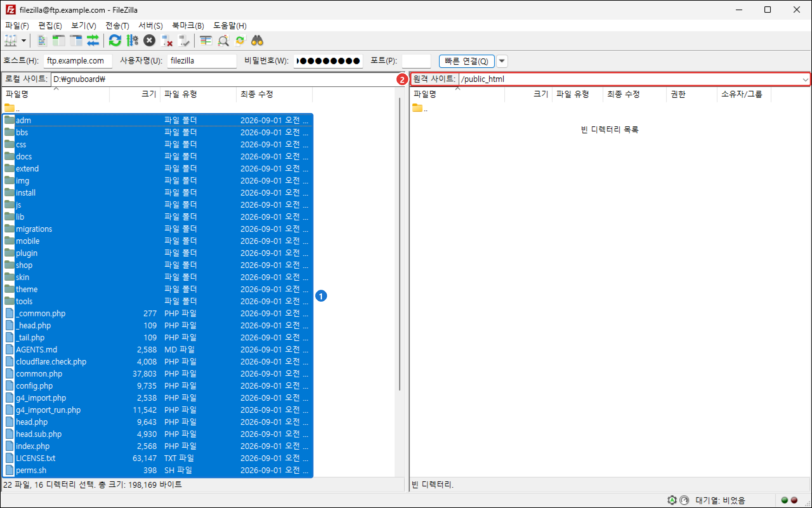Select the parent folder in remote pane

coord(420,108)
